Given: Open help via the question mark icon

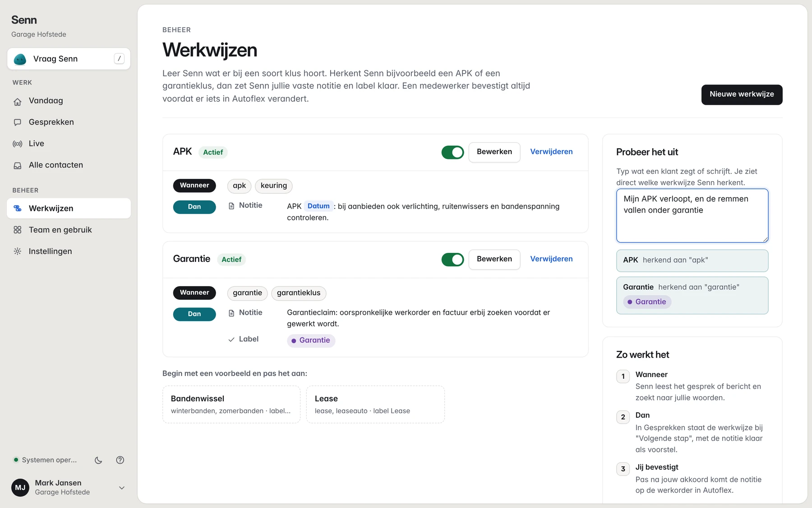Looking at the screenshot, I should click(120, 460).
